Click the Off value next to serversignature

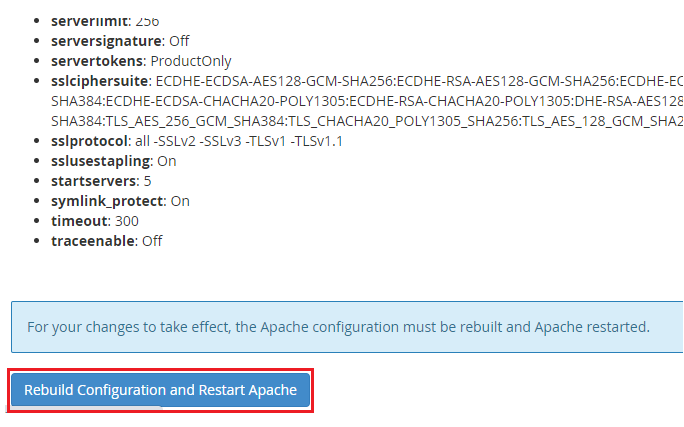coord(179,41)
